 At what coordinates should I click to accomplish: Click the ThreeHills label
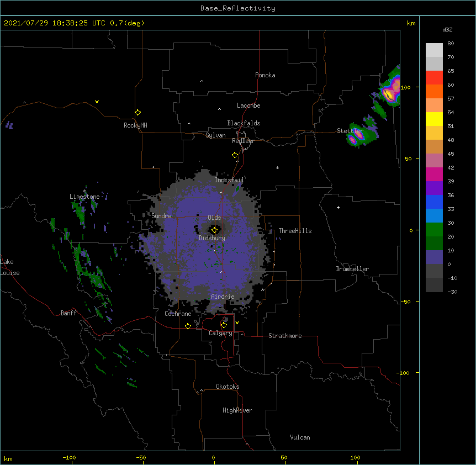pos(295,231)
